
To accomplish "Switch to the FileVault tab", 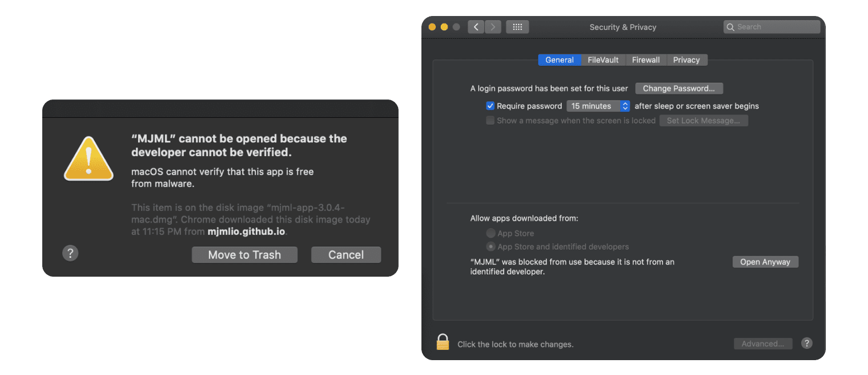I will (x=603, y=60).
